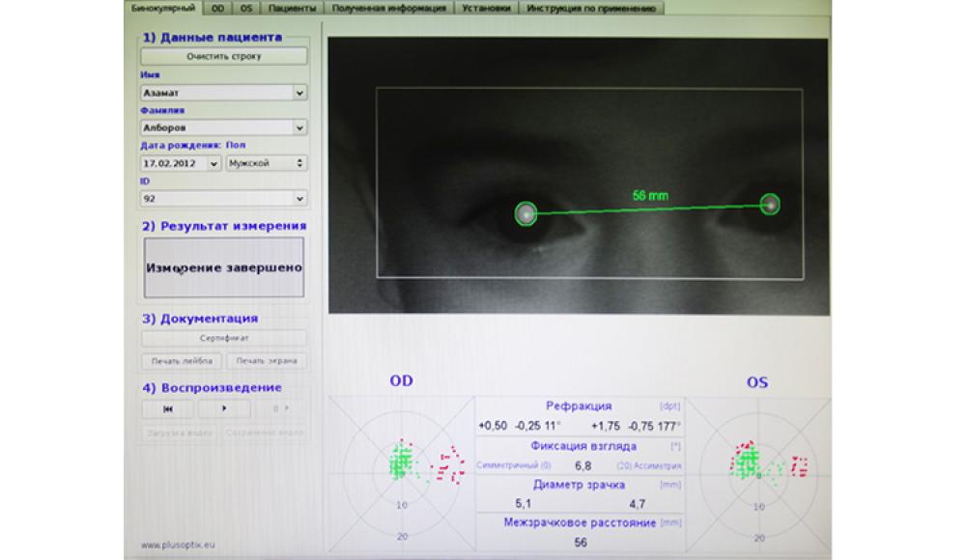Click the ID field with 92
Image resolution: width=966 pixels, height=560 pixels.
tap(216, 198)
